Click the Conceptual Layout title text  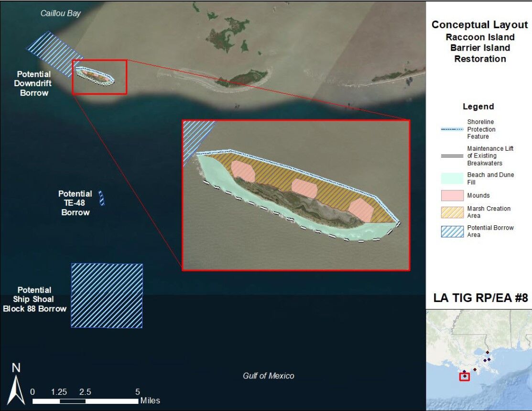[x=479, y=25]
